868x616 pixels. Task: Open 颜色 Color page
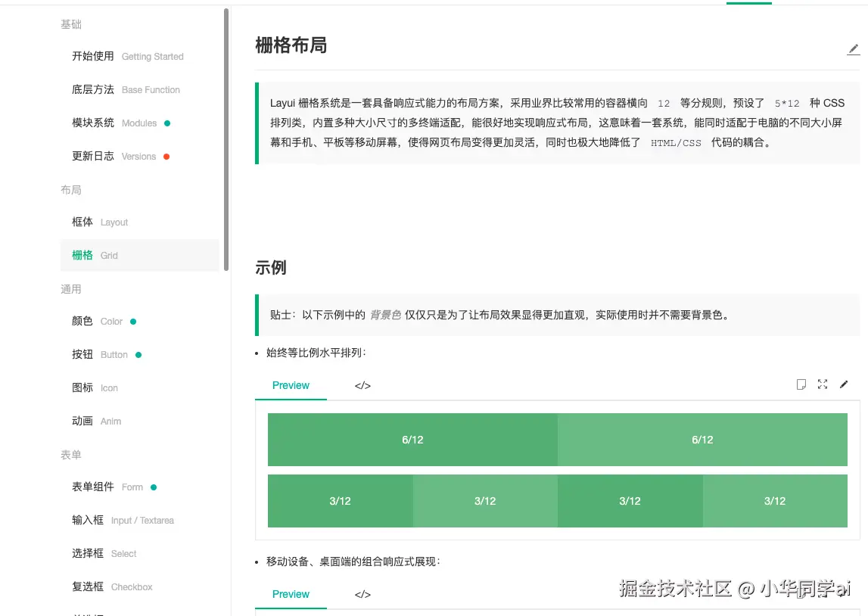coord(97,322)
